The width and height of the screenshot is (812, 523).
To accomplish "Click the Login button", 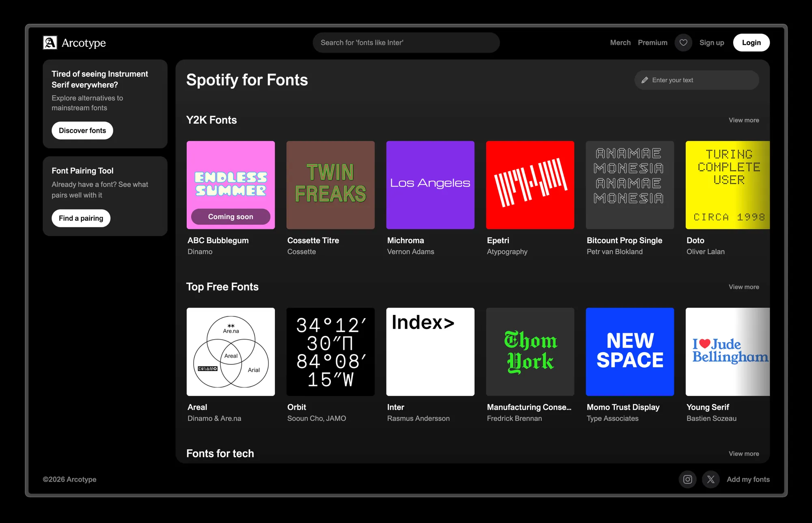I will pos(751,43).
